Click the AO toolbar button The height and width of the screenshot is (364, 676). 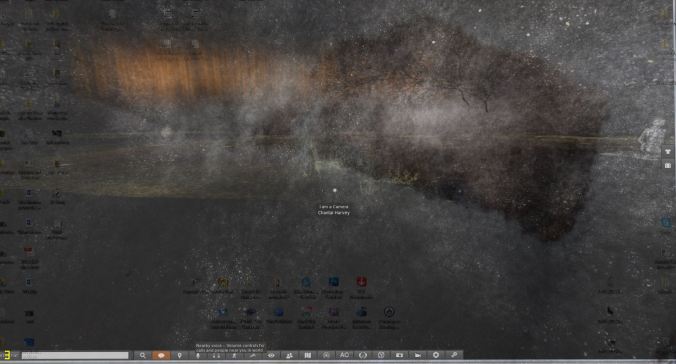point(344,355)
